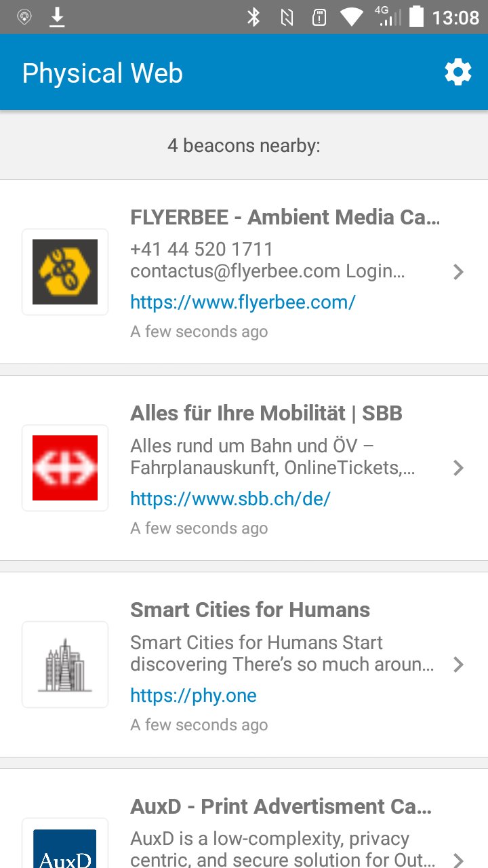Tap the Physical Web title in the app bar

point(102,72)
